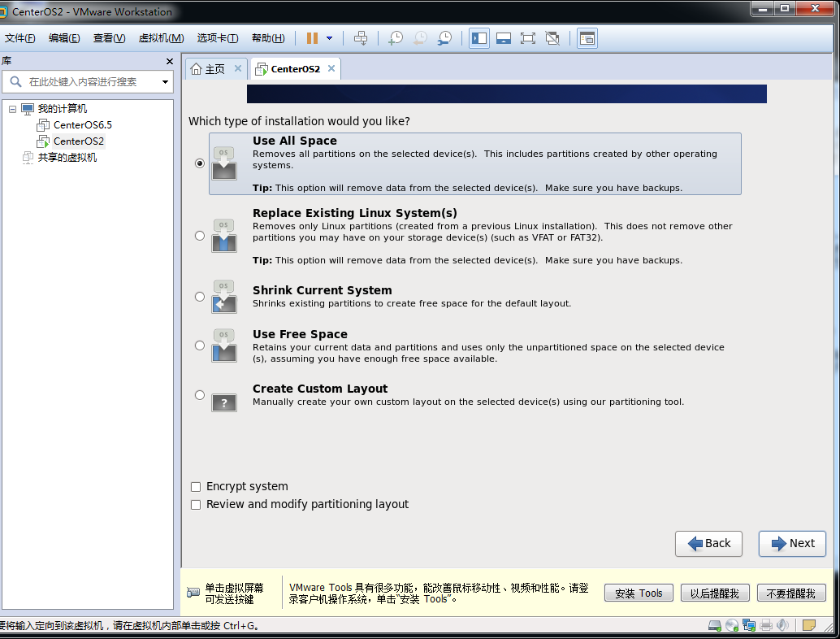Click the printer status icon

[x=766, y=625]
